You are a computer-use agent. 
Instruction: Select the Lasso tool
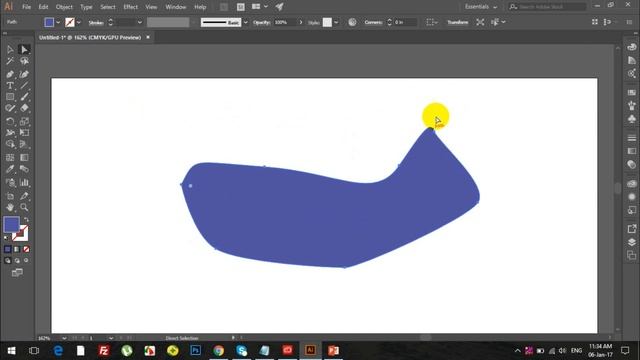point(24,61)
